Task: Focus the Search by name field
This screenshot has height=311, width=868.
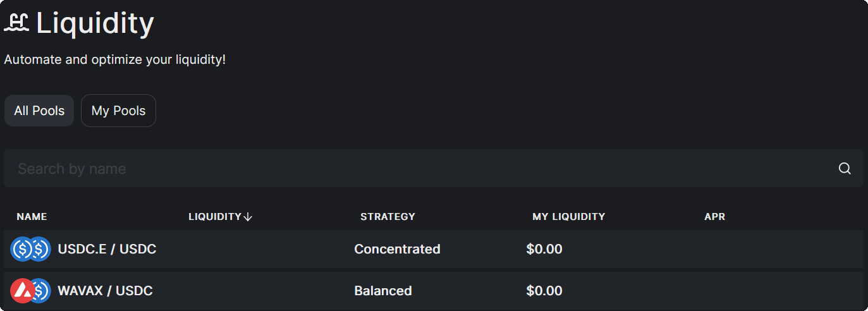Action: pos(417,169)
